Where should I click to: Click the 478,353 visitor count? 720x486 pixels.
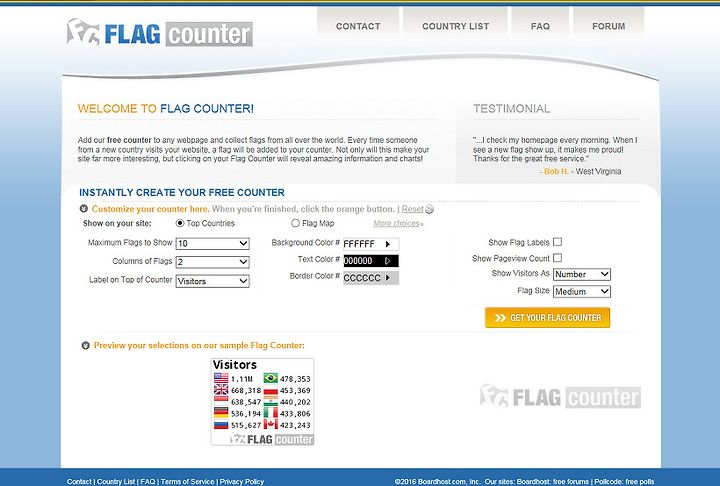coord(295,379)
